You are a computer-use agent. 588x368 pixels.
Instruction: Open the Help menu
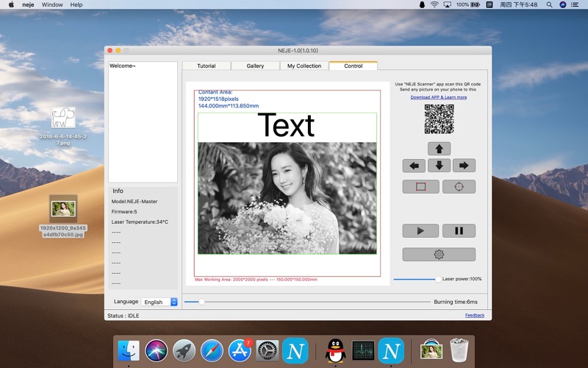click(x=76, y=4)
